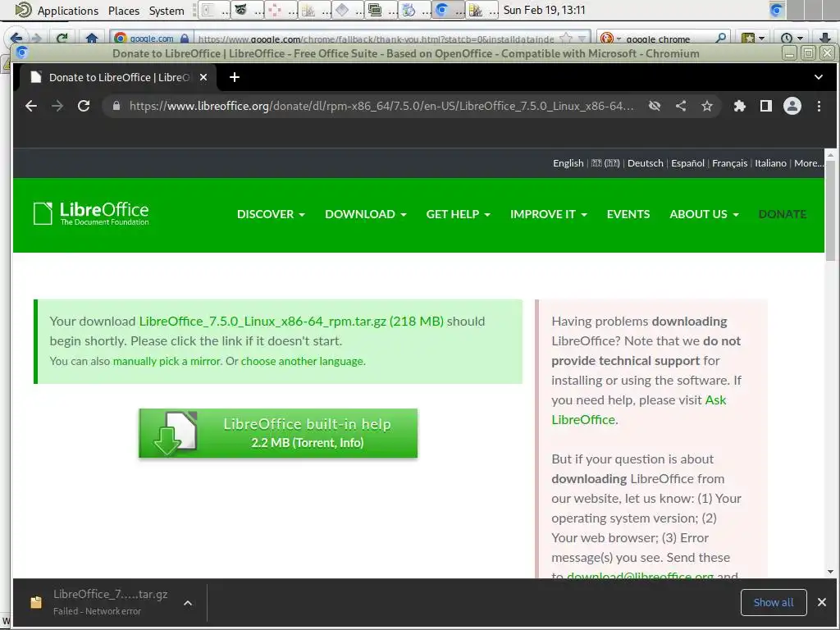The image size is (840, 630).
Task: Switch language to English
Action: (568, 163)
